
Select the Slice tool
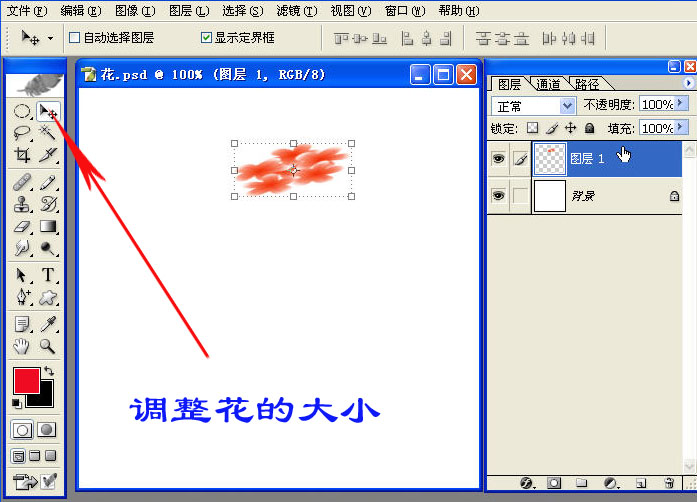point(48,154)
